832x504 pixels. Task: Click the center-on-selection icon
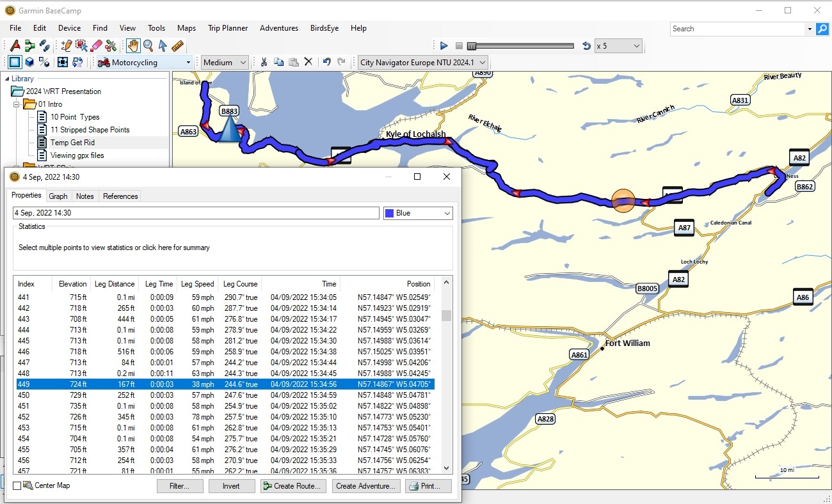(x=63, y=62)
